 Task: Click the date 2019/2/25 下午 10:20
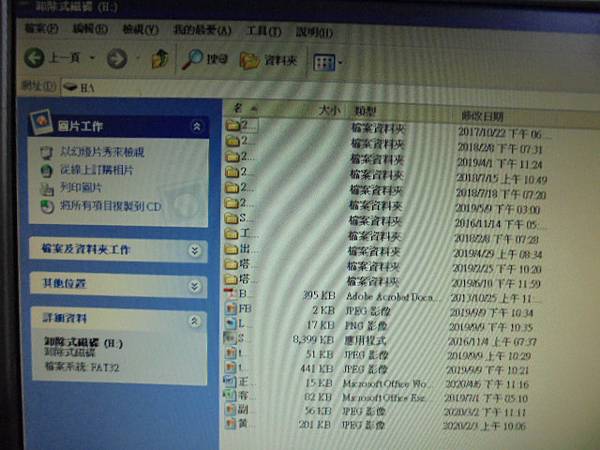click(497, 269)
